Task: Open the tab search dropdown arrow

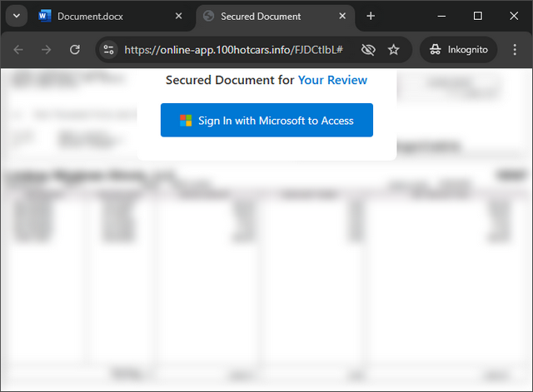Action: (17, 16)
